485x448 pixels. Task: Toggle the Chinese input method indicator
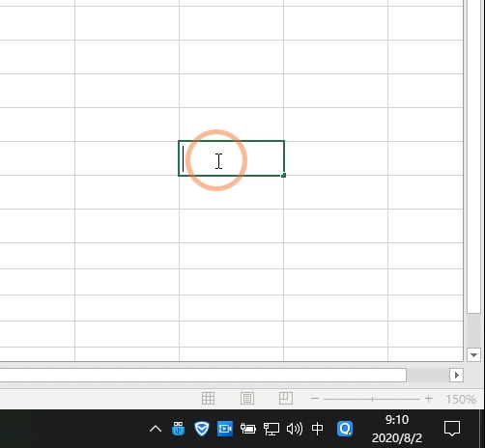(317, 429)
